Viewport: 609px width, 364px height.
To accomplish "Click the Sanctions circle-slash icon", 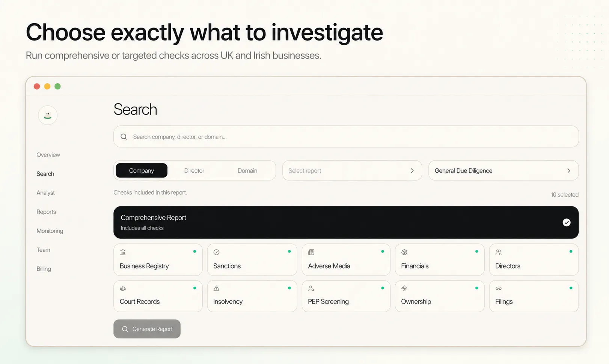I will (x=216, y=252).
